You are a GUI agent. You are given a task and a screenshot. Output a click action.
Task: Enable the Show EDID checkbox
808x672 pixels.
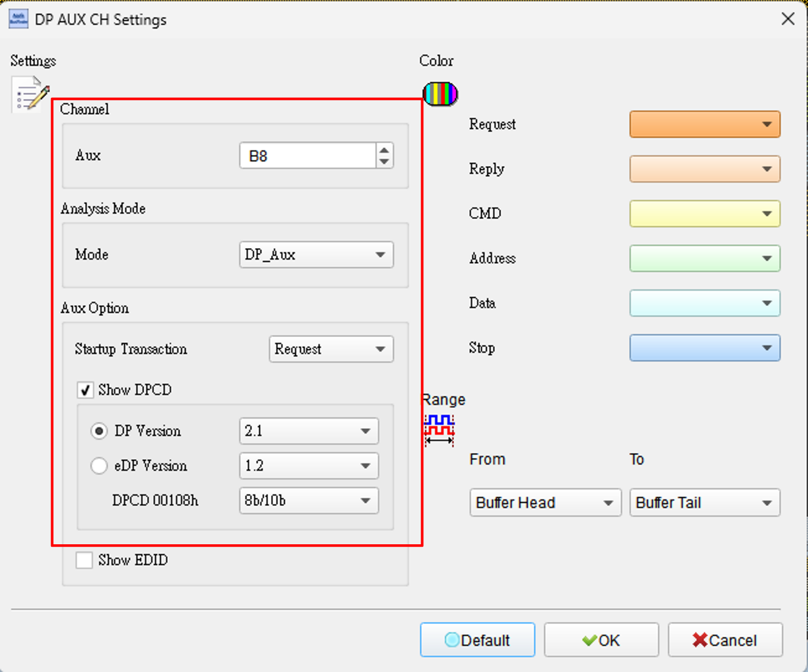click(x=85, y=560)
